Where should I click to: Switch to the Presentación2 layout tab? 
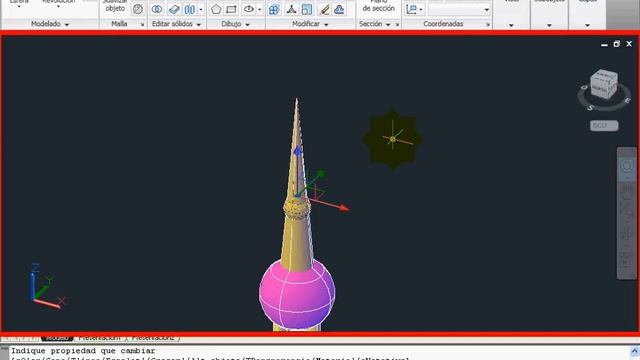[x=153, y=338]
